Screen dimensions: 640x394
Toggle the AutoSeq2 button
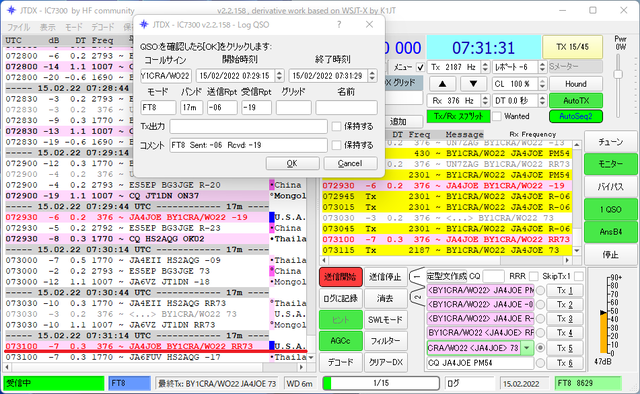[x=576, y=116]
